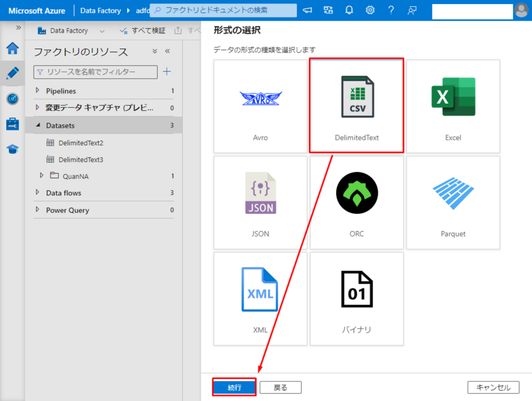Open the Data Factory dropdown in toolbar
The image size is (532, 401).
[x=101, y=31]
